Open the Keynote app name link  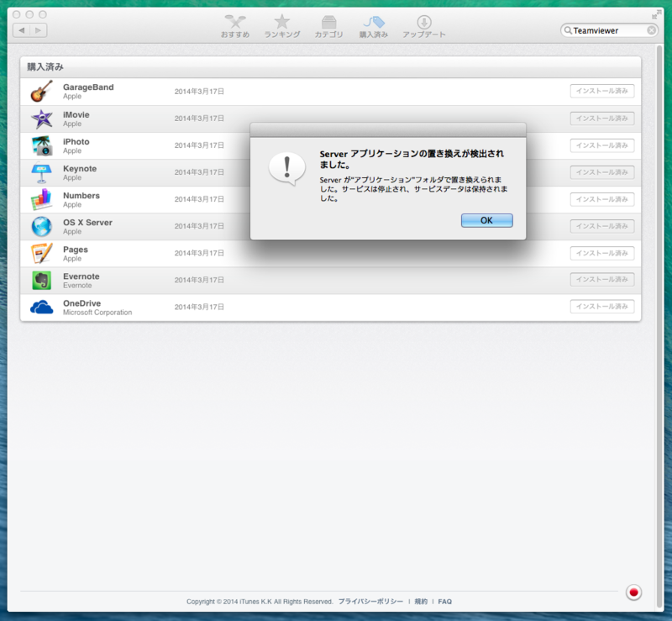tap(80, 169)
